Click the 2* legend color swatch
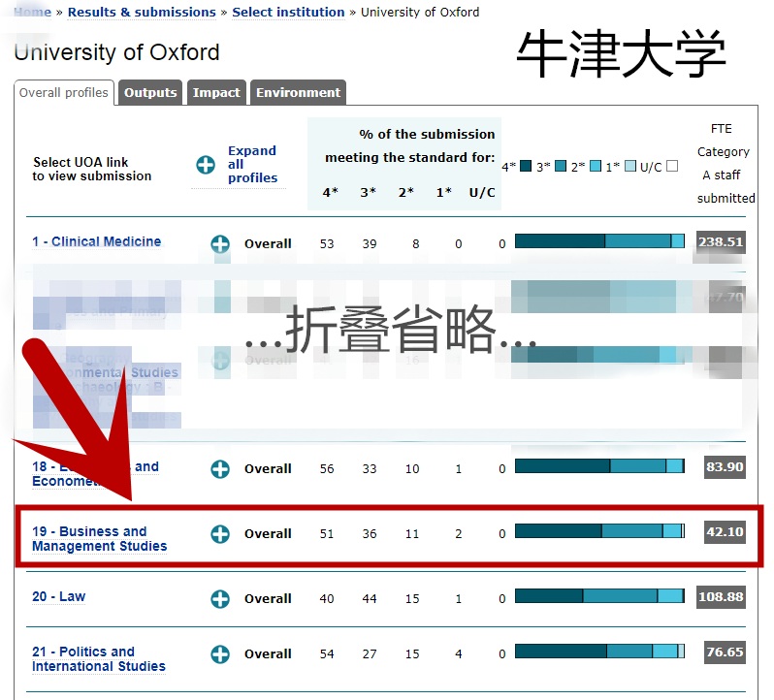 point(596,166)
